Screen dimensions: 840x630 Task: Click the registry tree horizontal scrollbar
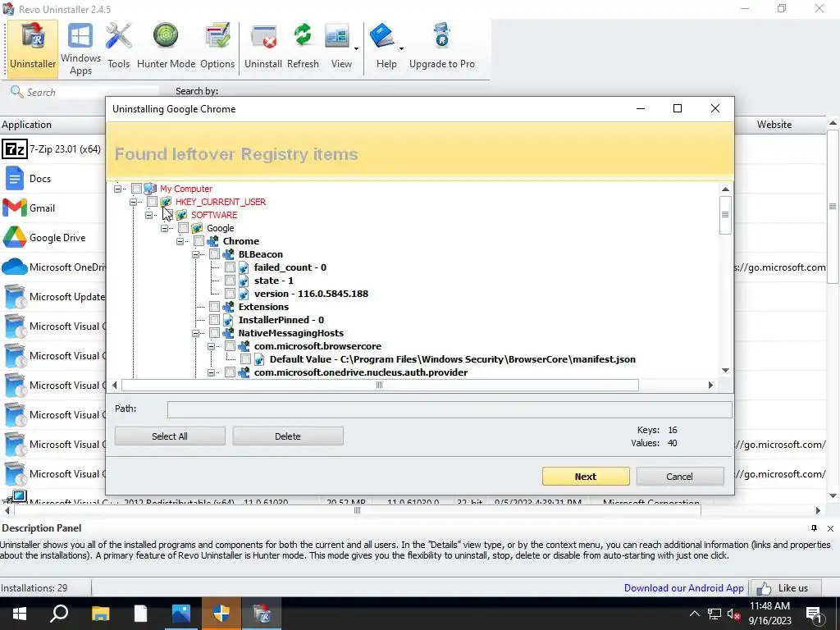(x=380, y=385)
